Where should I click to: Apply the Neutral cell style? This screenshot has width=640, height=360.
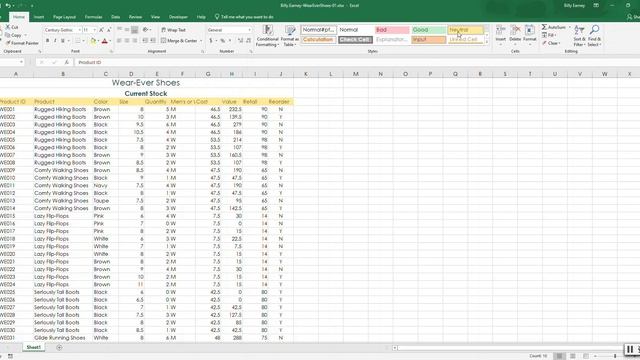pos(466,30)
